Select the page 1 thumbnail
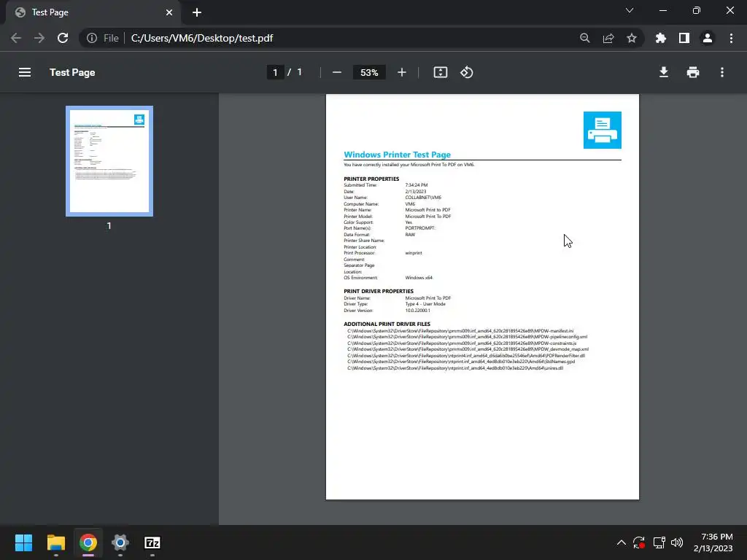Viewport: 747px width, 560px height. click(x=109, y=161)
